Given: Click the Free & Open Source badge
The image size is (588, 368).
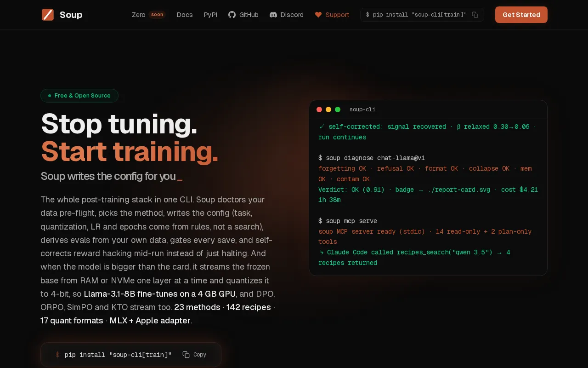Looking at the screenshot, I should coord(79,96).
